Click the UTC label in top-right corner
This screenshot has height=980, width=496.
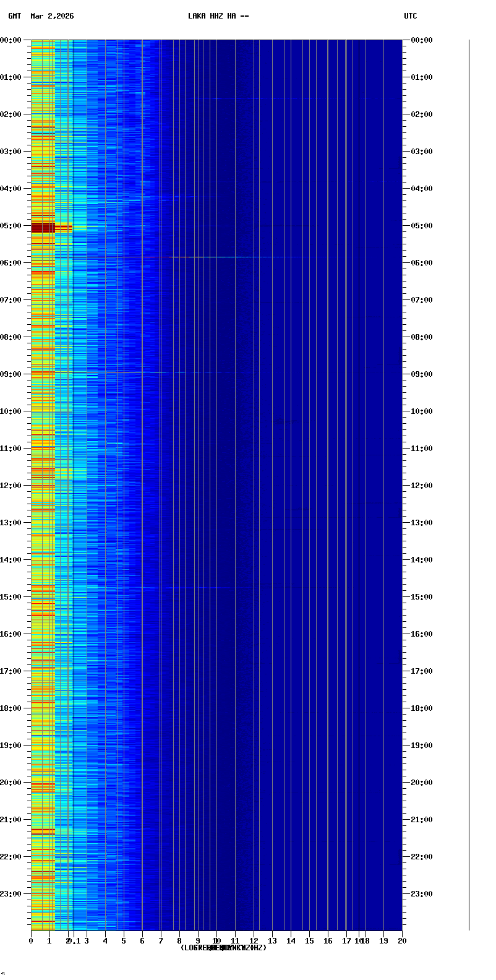pos(411,16)
